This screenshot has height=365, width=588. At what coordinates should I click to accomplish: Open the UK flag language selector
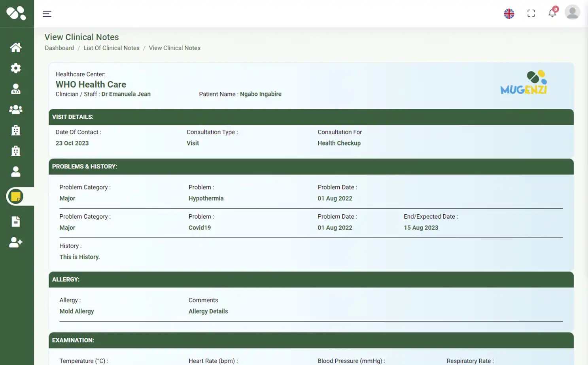(x=509, y=13)
